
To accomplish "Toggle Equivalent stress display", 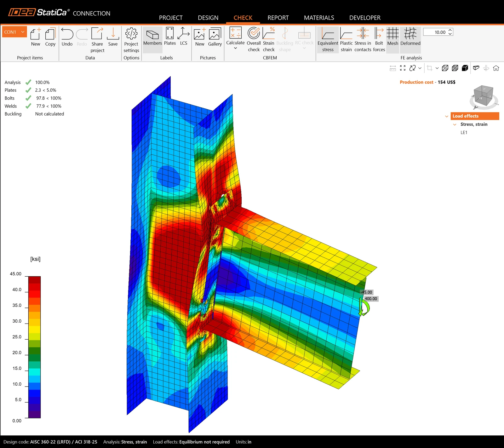I will point(328,40).
